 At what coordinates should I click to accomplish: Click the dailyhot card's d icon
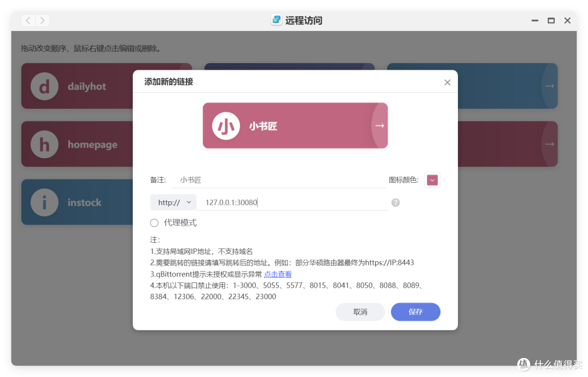44,86
